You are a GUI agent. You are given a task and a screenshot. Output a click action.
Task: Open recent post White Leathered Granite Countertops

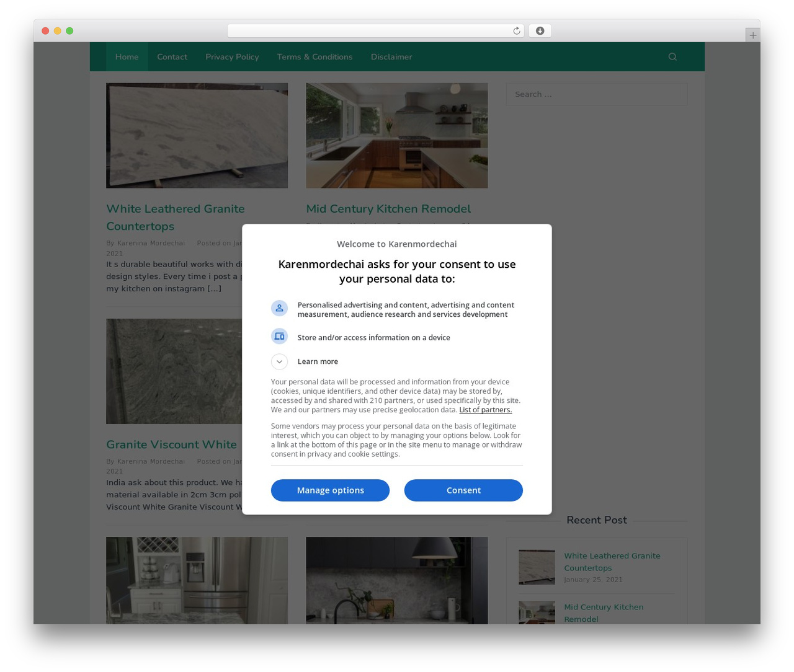(612, 562)
